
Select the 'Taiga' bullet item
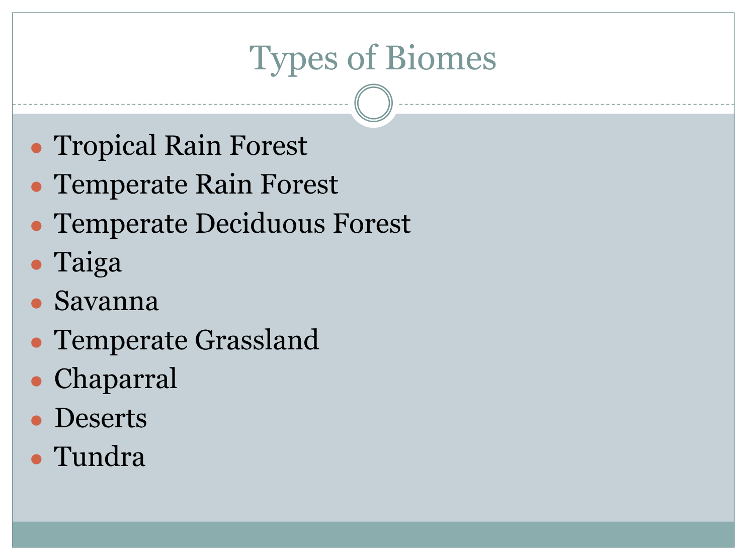coord(88,263)
